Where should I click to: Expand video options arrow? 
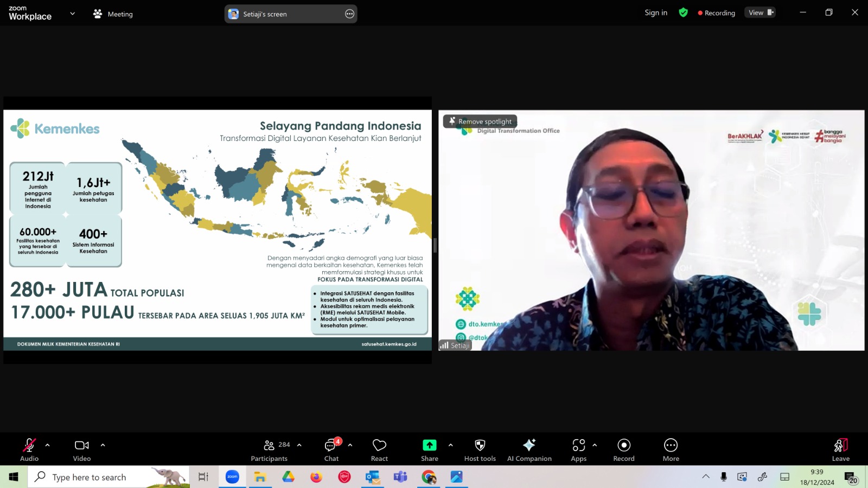pos(103,445)
